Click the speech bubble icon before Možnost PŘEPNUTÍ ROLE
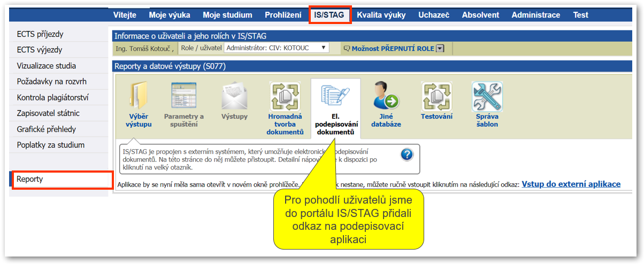 346,49
